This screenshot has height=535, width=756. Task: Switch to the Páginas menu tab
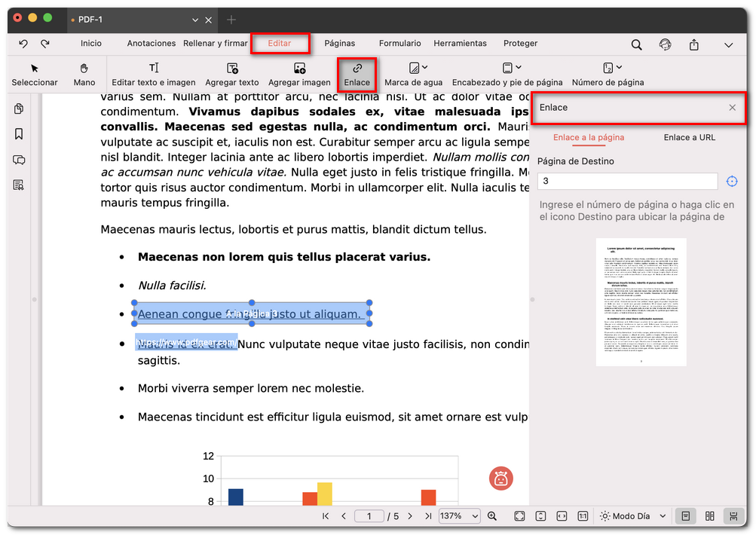click(339, 44)
